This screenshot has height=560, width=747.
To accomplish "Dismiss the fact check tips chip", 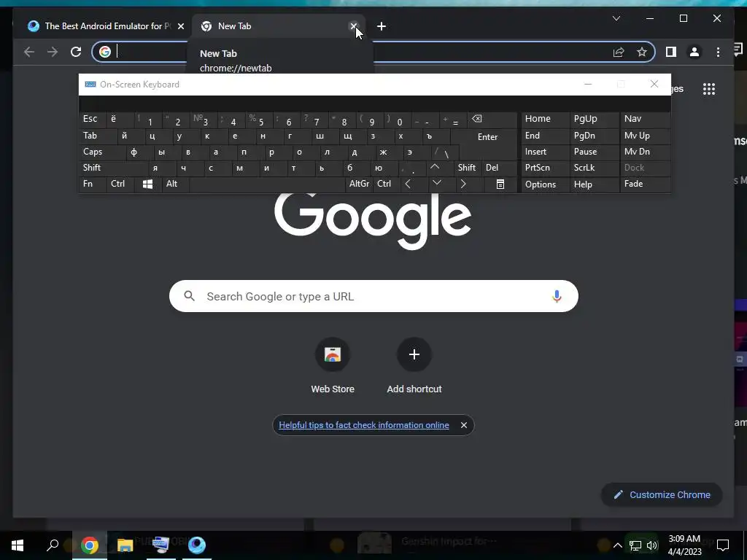I will click(463, 425).
